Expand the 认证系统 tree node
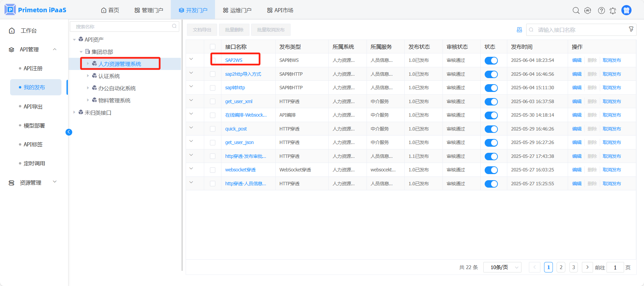The height and width of the screenshot is (286, 644). click(88, 76)
